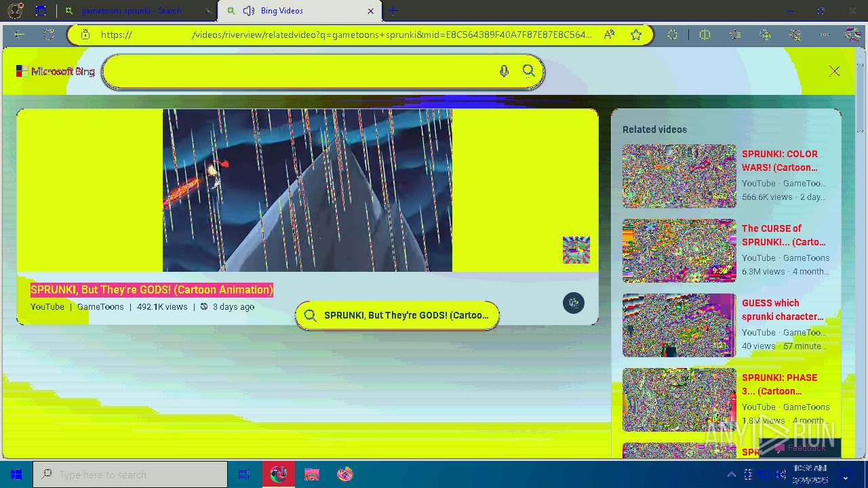Search by voice using the microphone icon
Viewport: 868px width, 488px height.
click(x=504, y=71)
